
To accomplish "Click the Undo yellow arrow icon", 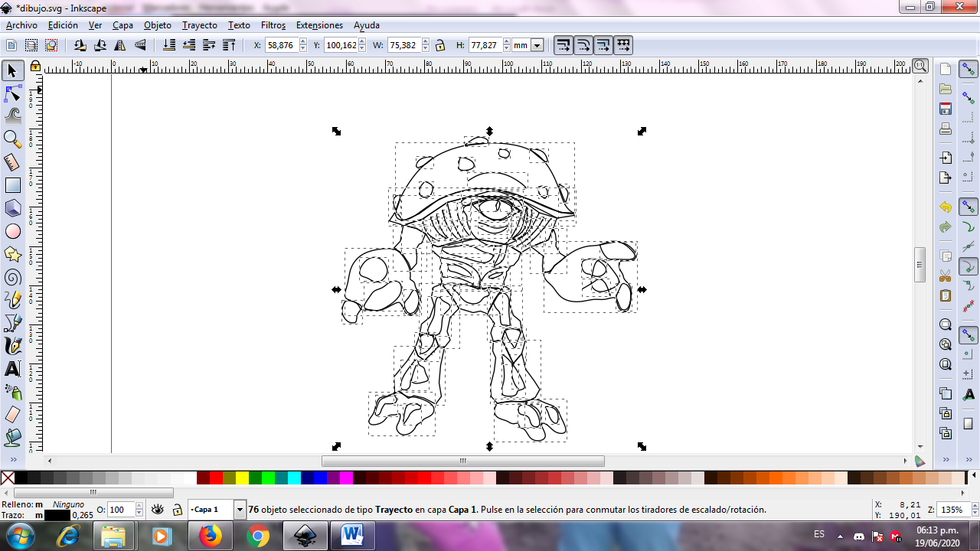I will pyautogui.click(x=946, y=207).
